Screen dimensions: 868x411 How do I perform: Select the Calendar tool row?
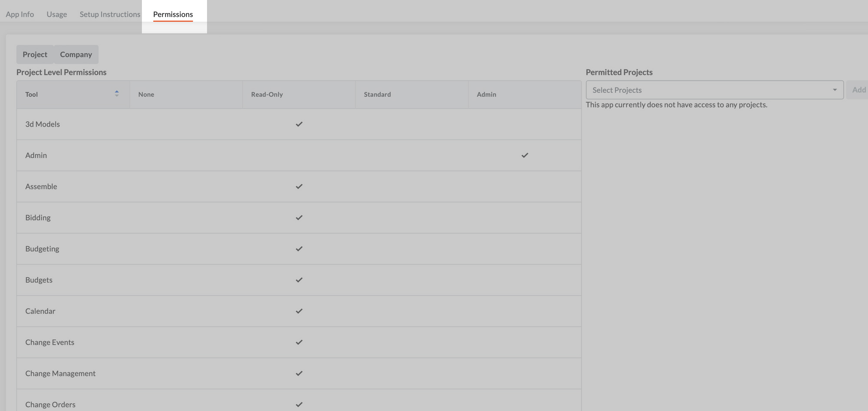[299, 311]
